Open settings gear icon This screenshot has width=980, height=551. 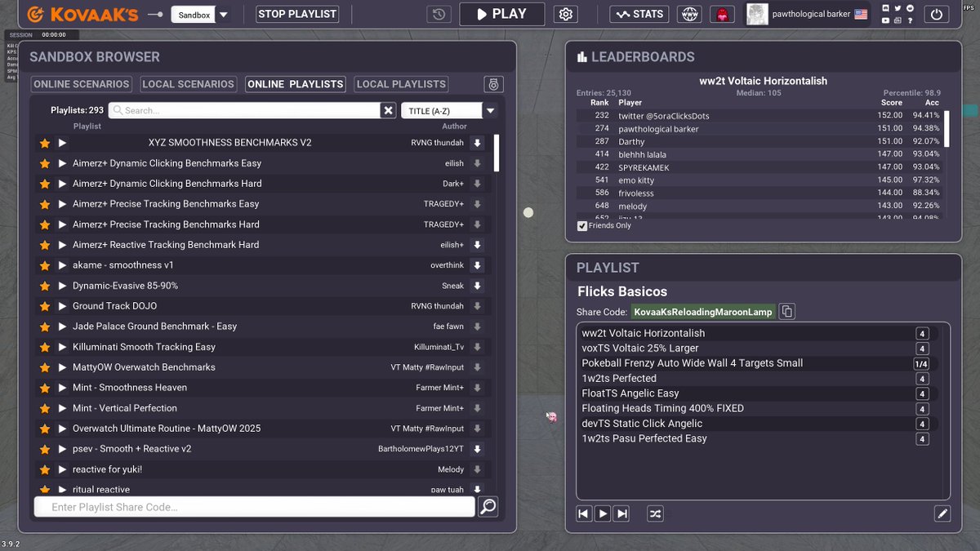pos(566,14)
